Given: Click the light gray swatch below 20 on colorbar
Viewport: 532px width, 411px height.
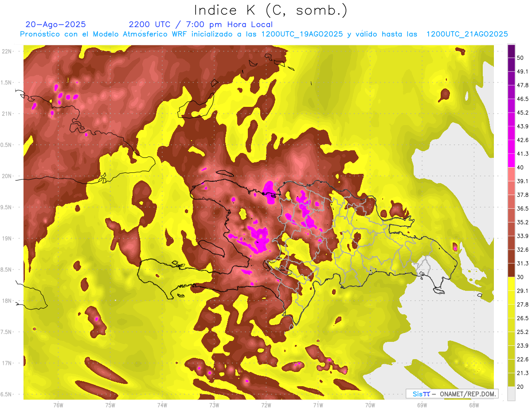Looking at the screenshot, I should (x=511, y=393).
